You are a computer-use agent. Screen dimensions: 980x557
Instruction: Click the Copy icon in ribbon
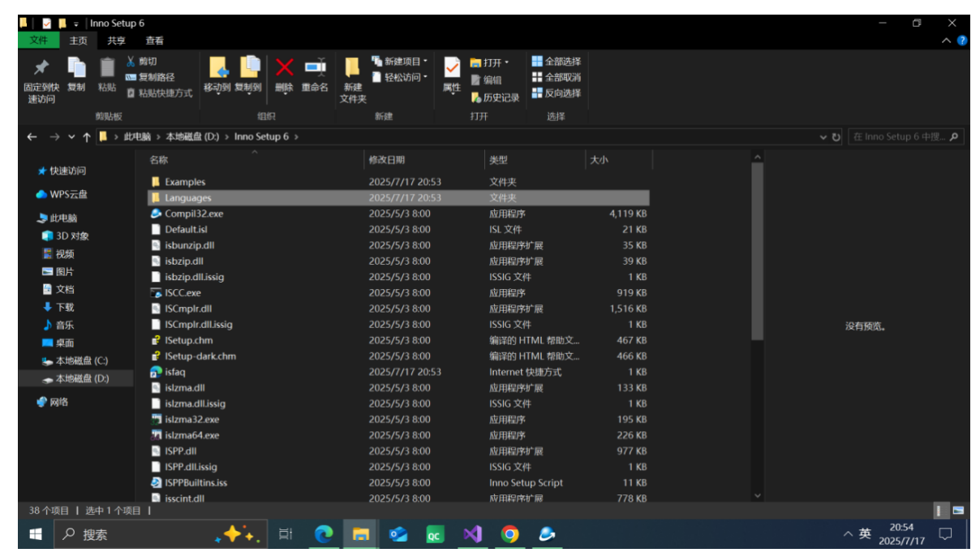click(x=75, y=67)
